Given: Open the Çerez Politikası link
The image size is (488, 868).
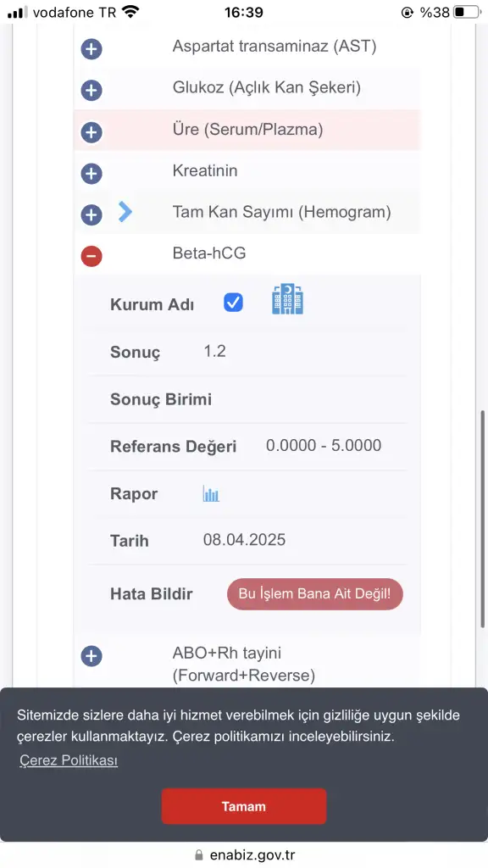Looking at the screenshot, I should click(x=69, y=760).
